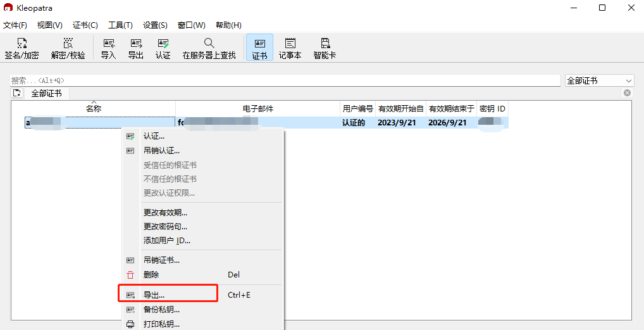The height and width of the screenshot is (330, 644).
Task: Open Lookup on Server (在服务器上查找)
Action: point(209,49)
